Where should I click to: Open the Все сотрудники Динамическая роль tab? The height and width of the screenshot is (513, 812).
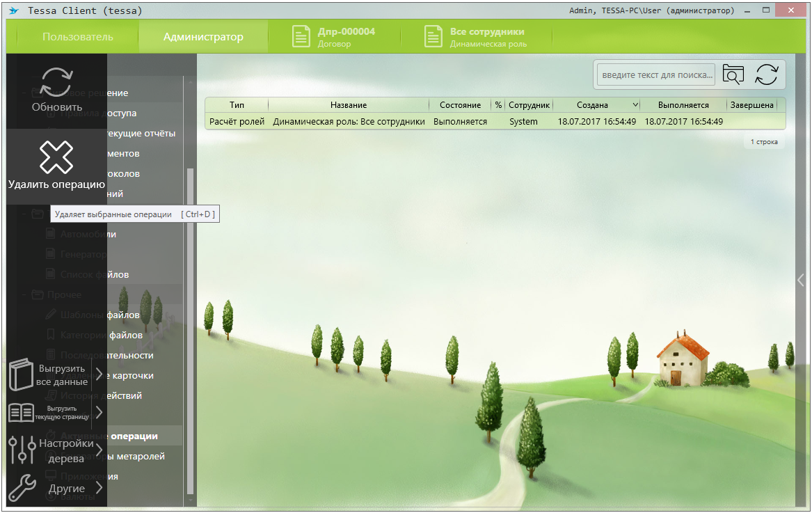[x=477, y=37]
